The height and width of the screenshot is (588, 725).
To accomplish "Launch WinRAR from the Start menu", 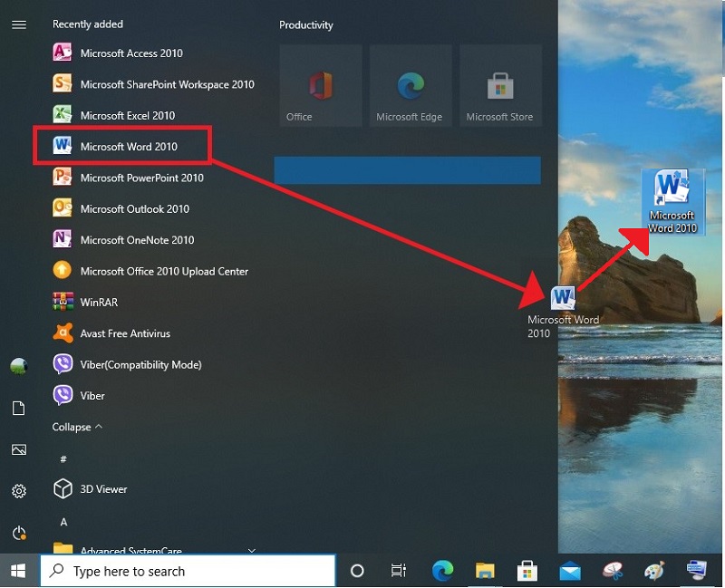I will click(x=99, y=303).
